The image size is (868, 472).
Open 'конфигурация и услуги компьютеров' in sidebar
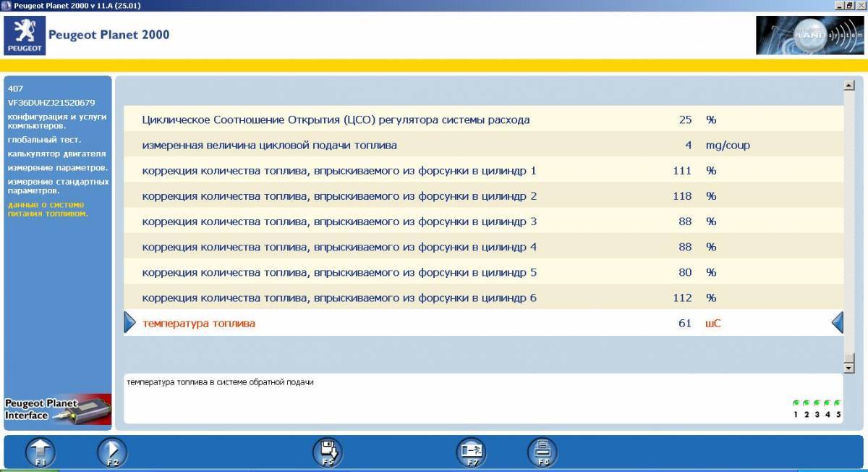click(57, 121)
